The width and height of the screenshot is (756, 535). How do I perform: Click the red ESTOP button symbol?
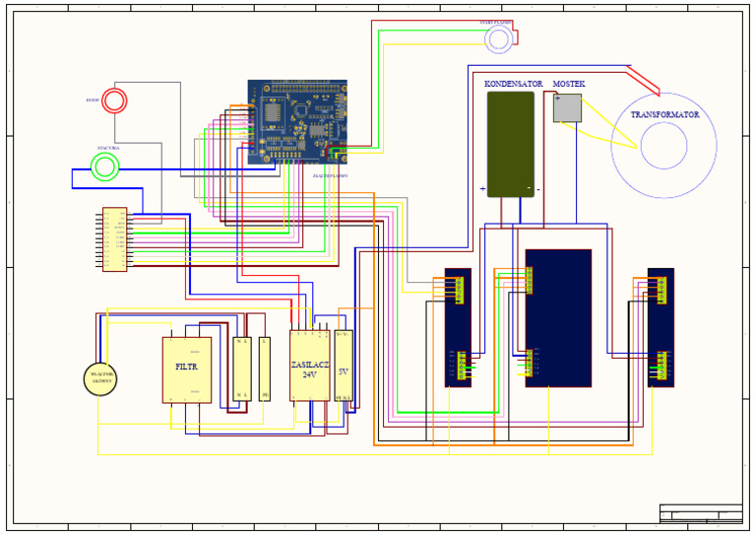point(114,100)
